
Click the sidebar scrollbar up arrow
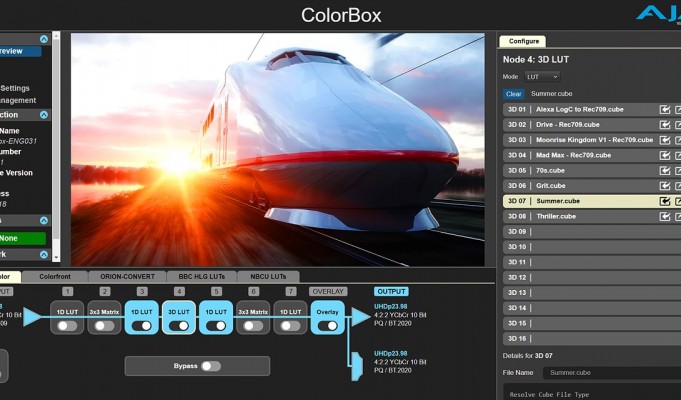point(56,36)
